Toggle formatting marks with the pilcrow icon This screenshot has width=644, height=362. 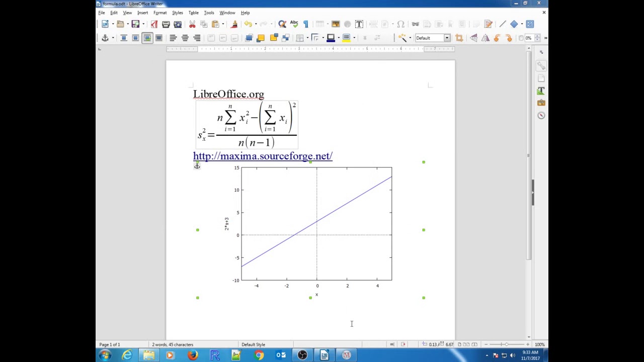(x=305, y=24)
